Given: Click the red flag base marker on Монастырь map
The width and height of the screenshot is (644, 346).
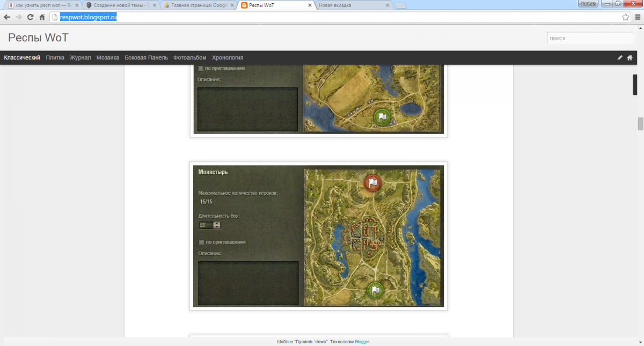Looking at the screenshot, I should (372, 183).
